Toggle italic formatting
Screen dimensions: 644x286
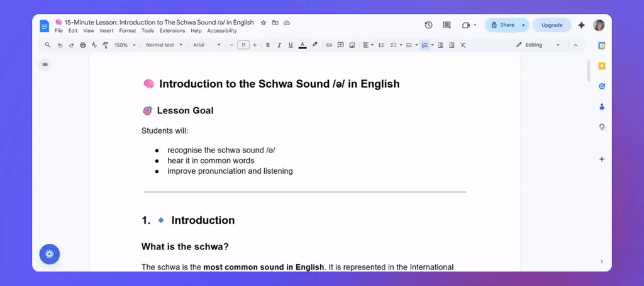point(279,45)
